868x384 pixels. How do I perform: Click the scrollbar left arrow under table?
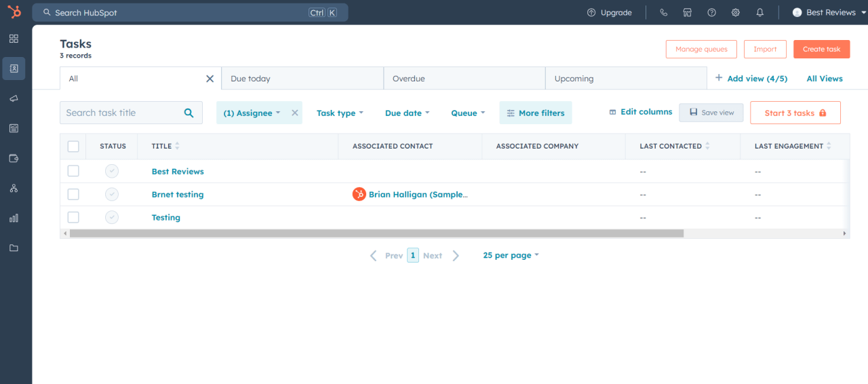click(65, 233)
